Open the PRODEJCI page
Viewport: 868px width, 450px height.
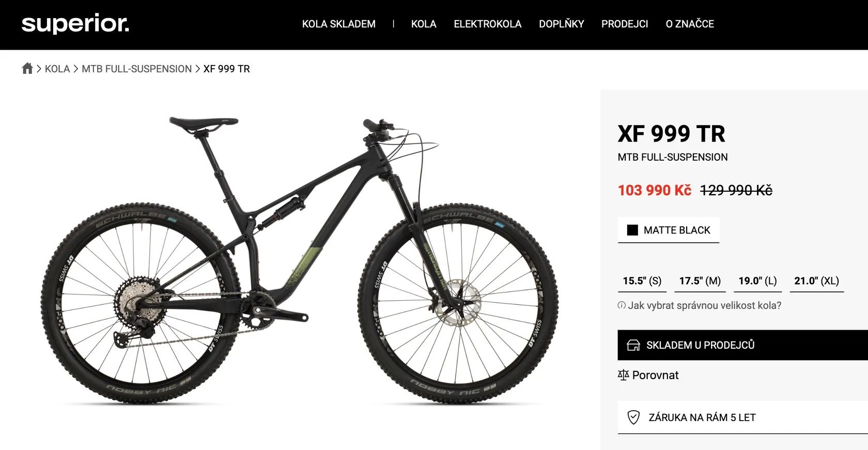click(x=625, y=24)
